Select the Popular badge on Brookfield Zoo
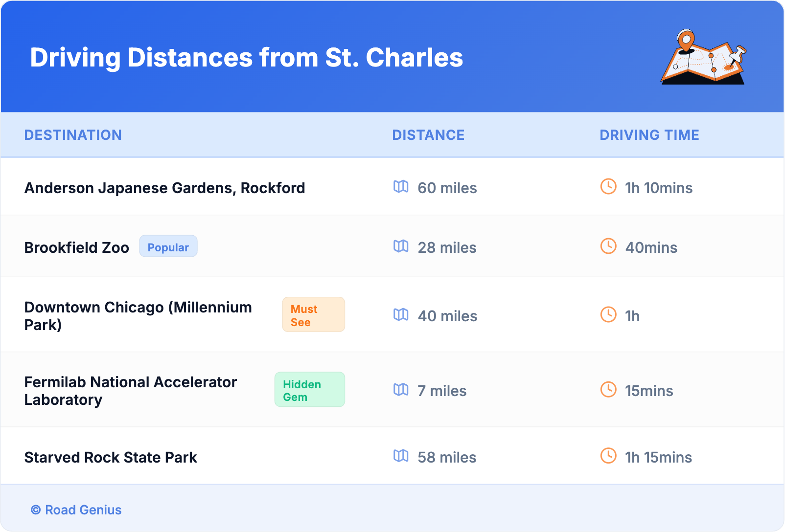Image resolution: width=785 pixels, height=532 pixels. click(168, 247)
